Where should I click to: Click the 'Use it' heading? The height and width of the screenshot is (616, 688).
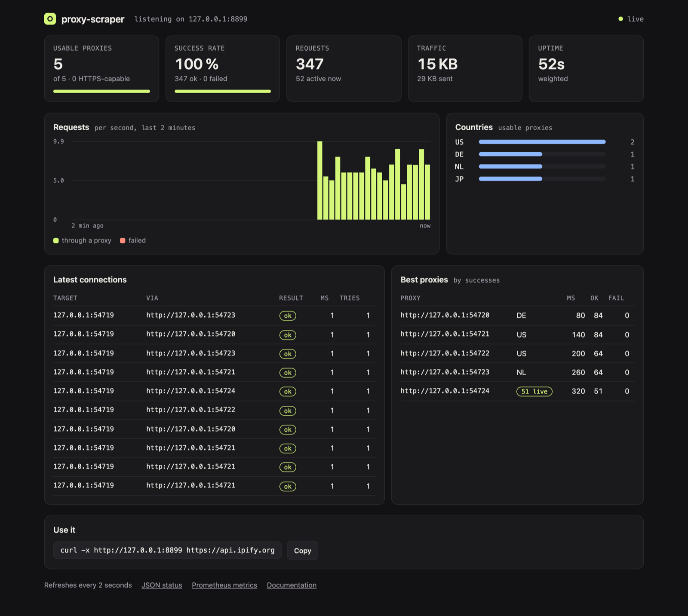64,530
